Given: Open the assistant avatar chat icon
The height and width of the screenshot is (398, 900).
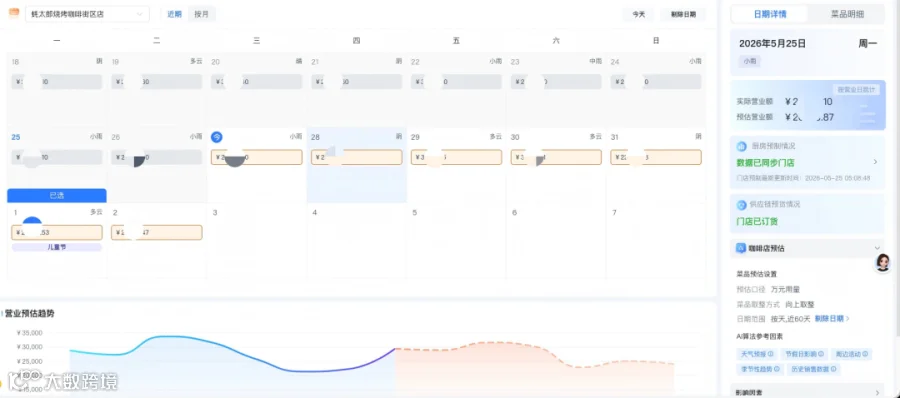Looking at the screenshot, I should pyautogui.click(x=882, y=263).
